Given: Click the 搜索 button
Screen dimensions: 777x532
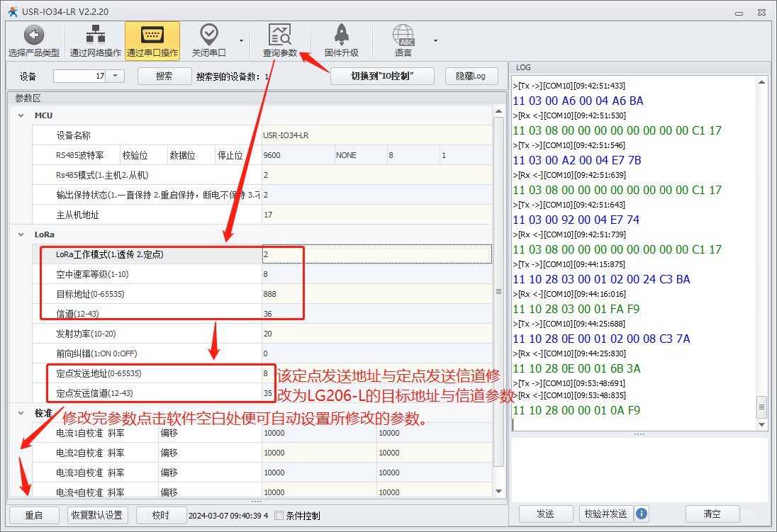Looking at the screenshot, I should (x=164, y=76).
